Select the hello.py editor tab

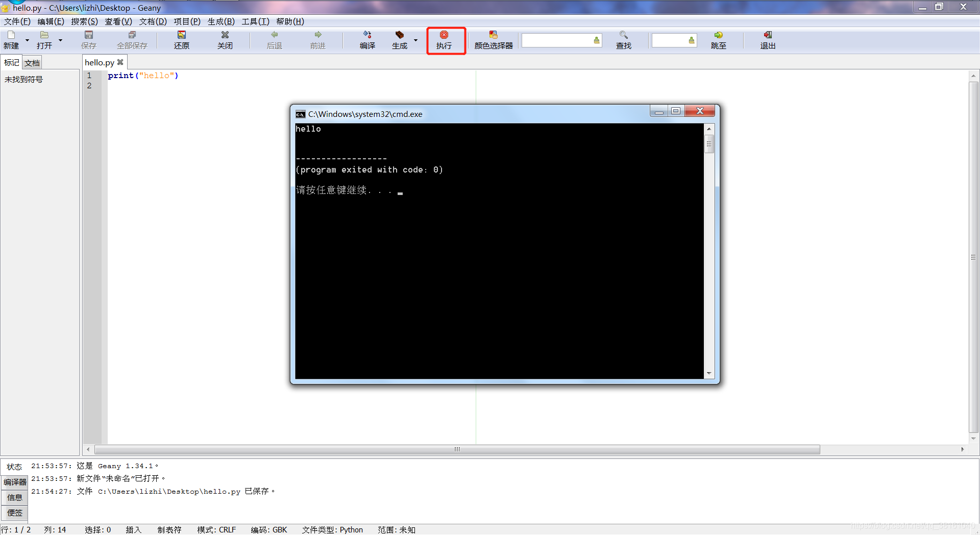[100, 62]
